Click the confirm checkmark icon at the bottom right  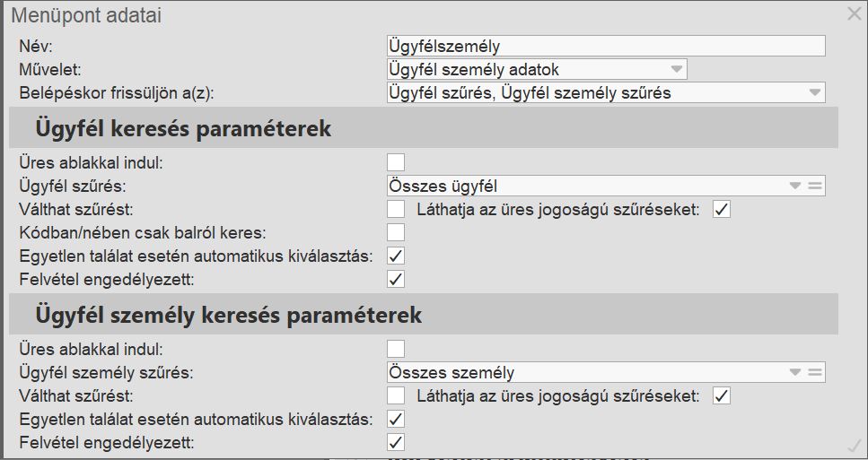[x=854, y=445]
